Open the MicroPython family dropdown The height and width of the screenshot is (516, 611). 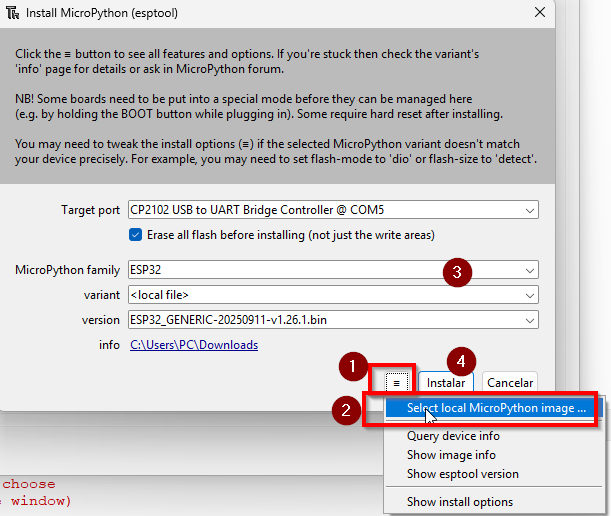(528, 270)
